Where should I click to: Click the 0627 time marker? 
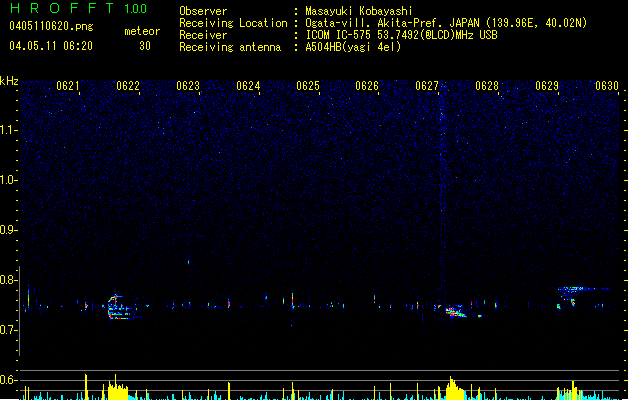point(427,86)
